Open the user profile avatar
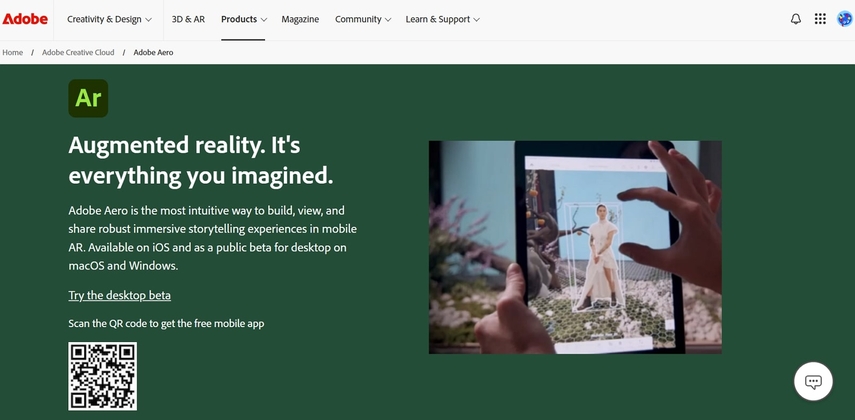The image size is (855, 420). [845, 19]
